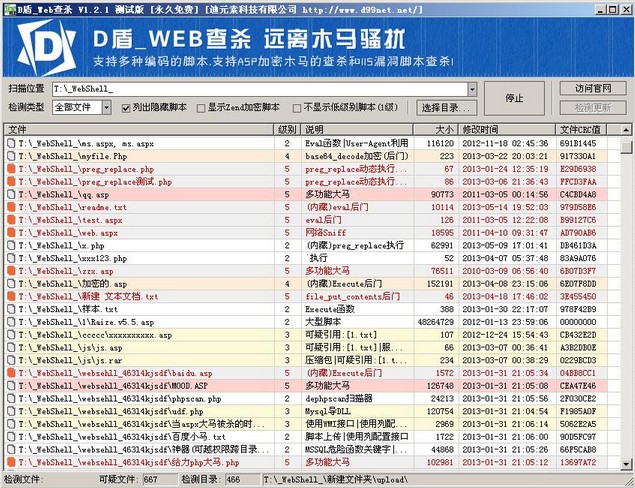635x488 pixels.
Task: Click the 大小 column header
Action: click(x=430, y=130)
